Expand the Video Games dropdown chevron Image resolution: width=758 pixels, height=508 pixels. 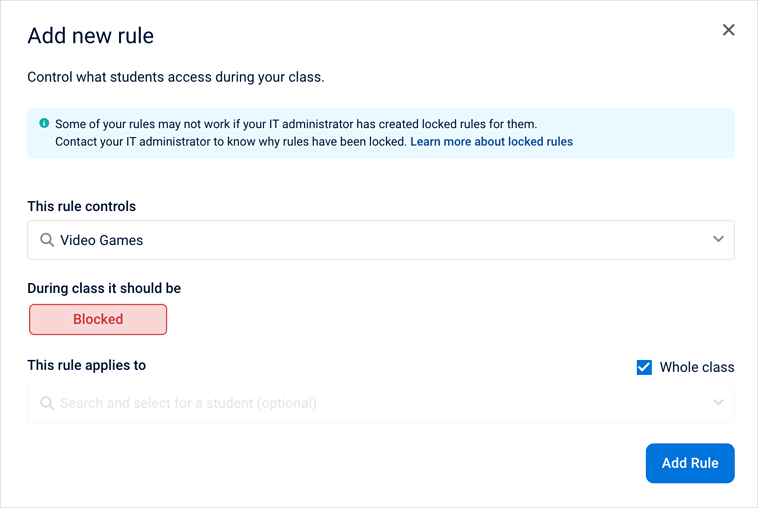pyautogui.click(x=718, y=239)
